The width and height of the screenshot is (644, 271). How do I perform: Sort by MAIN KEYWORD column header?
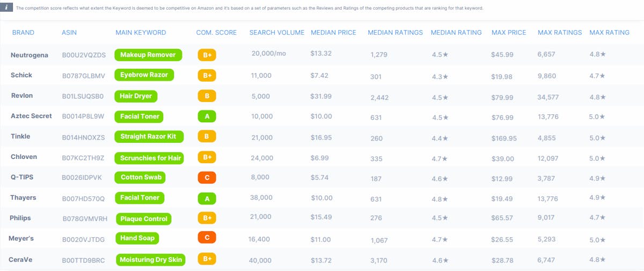[141, 33]
